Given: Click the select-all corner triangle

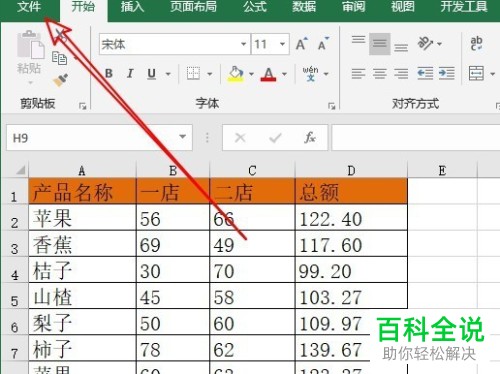Looking at the screenshot, I should (21, 171).
